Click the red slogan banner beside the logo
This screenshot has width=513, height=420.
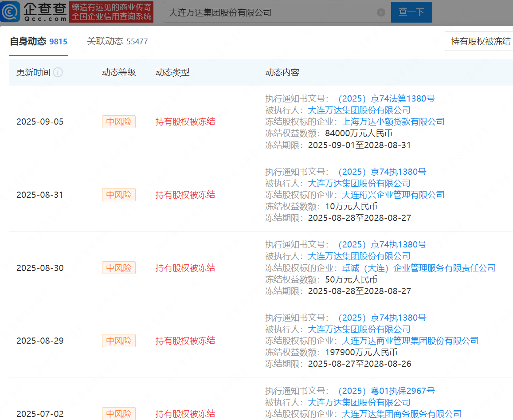click(x=111, y=12)
